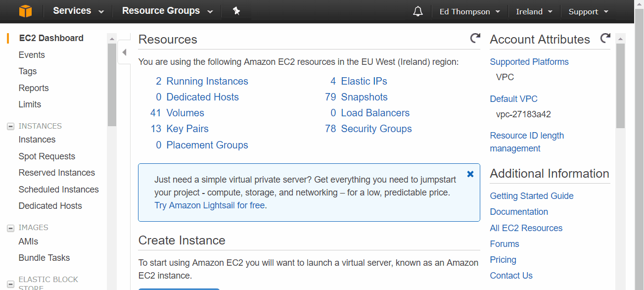The image size is (644, 290).
Task: Collapse the IMAGES section toggle
Action: [10, 228]
